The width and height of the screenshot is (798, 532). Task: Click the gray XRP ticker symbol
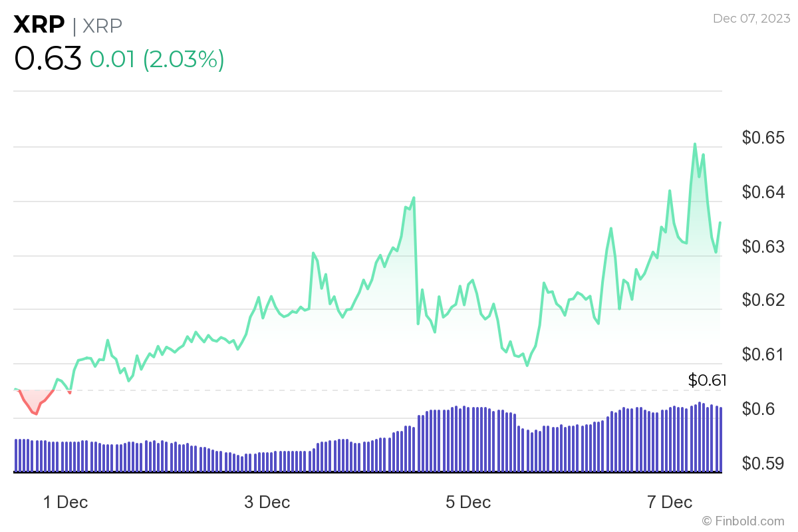pyautogui.click(x=102, y=25)
